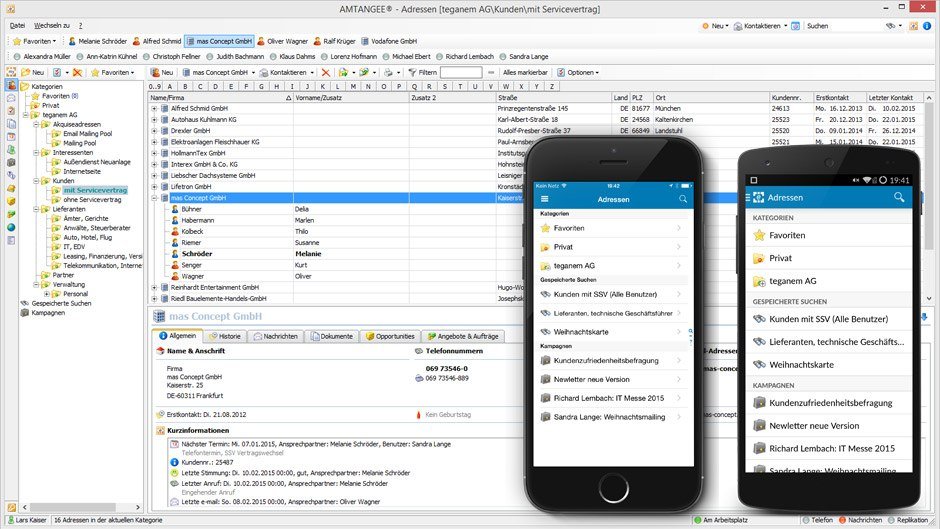Open the Neu dropdown at top right
940x529 pixels.
pos(715,26)
